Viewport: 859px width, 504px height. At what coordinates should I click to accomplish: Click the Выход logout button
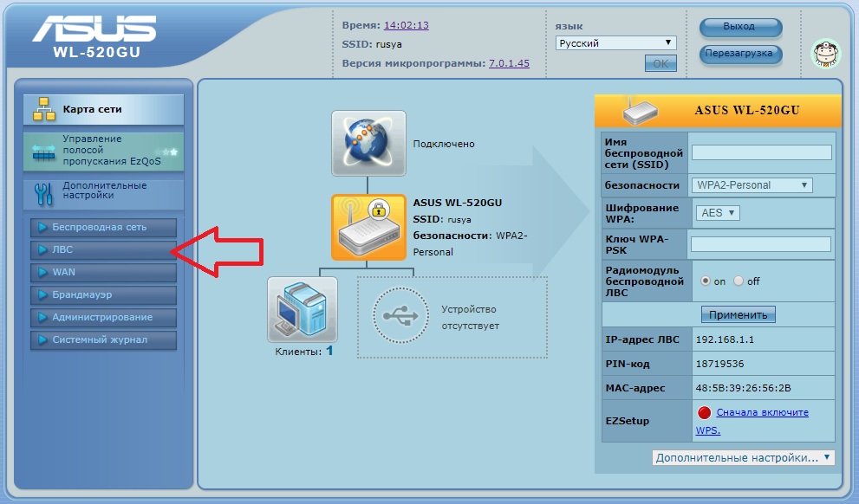pyautogui.click(x=740, y=27)
